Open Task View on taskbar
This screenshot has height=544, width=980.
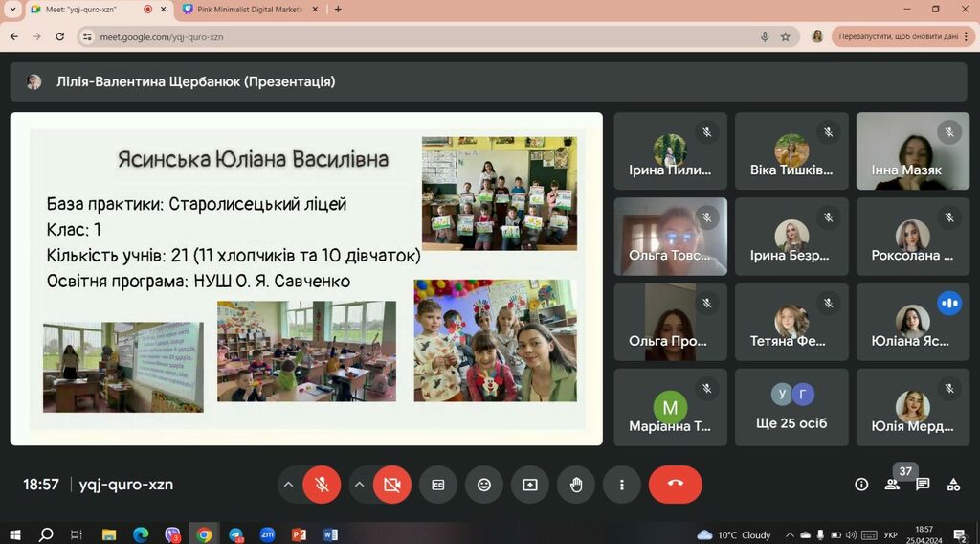[77, 534]
